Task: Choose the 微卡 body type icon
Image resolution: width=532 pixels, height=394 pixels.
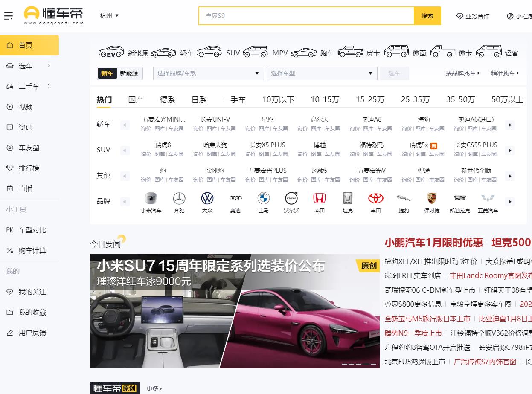Action: tap(443, 52)
